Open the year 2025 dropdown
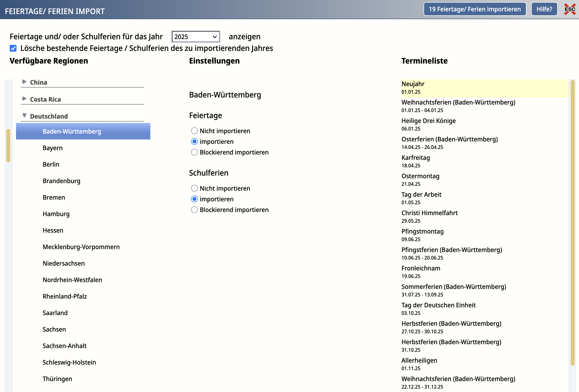The width and height of the screenshot is (579, 392). coord(196,37)
